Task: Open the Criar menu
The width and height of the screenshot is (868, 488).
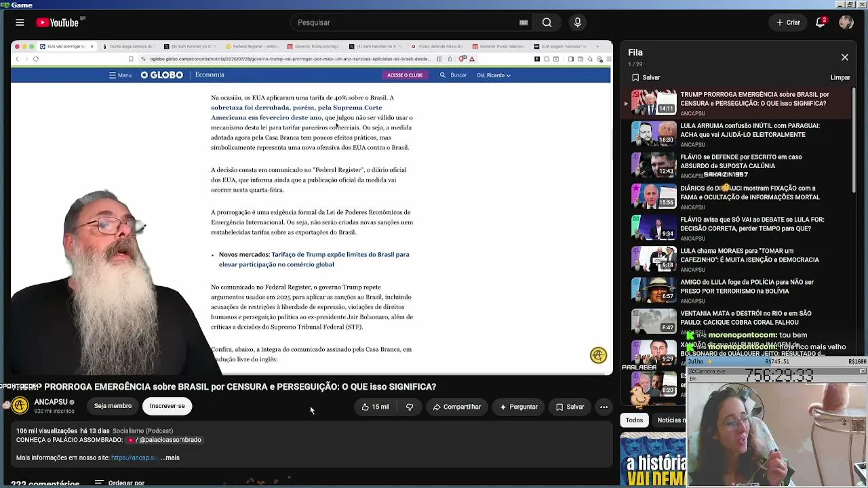Action: pos(789,22)
